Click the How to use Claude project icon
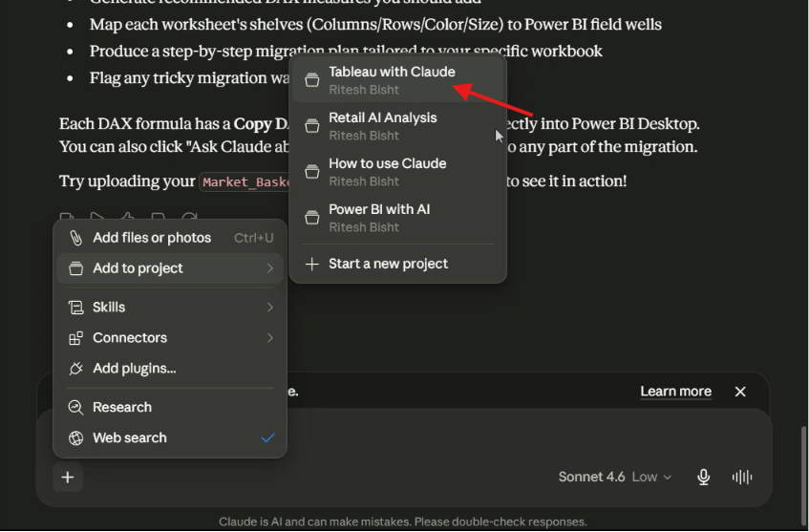This screenshot has width=809, height=532. pos(311,172)
